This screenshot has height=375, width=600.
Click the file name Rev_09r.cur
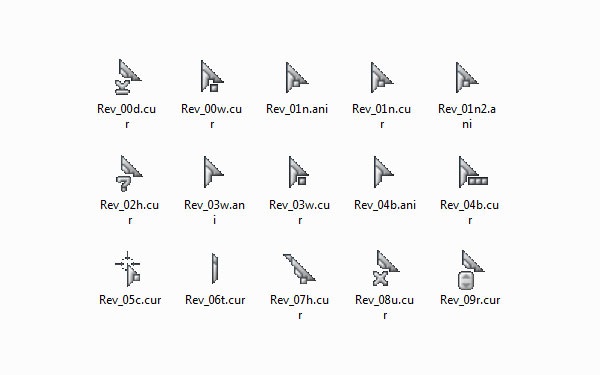coord(470,300)
